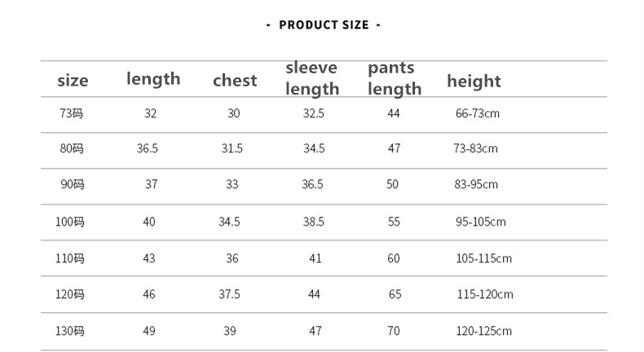
Task: Click the 37.5 chest measurement cell
Action: [x=229, y=294]
